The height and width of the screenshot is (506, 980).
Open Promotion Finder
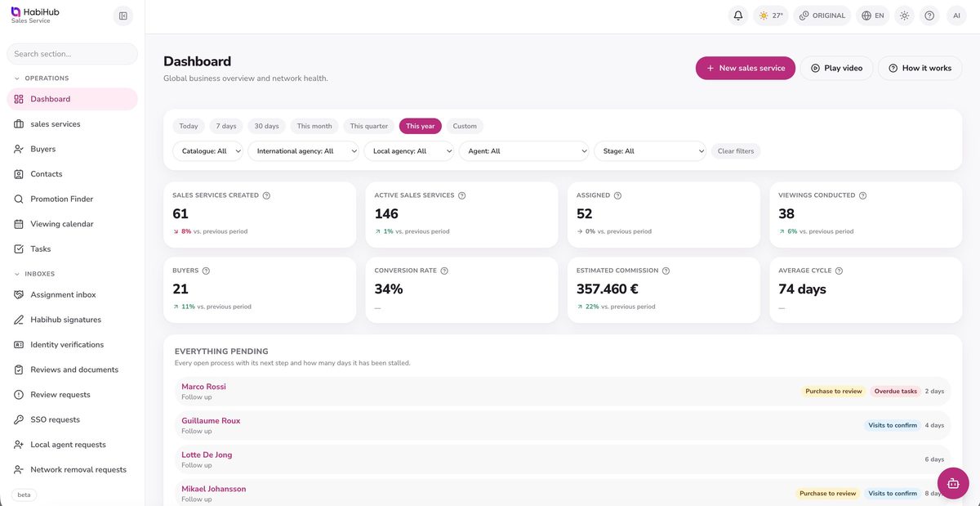point(72,199)
